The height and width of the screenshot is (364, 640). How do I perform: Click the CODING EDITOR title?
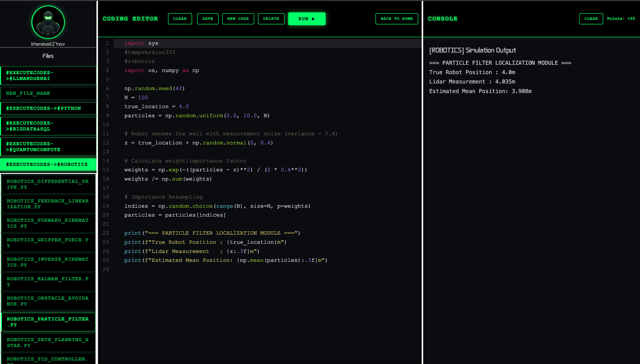pos(130,19)
